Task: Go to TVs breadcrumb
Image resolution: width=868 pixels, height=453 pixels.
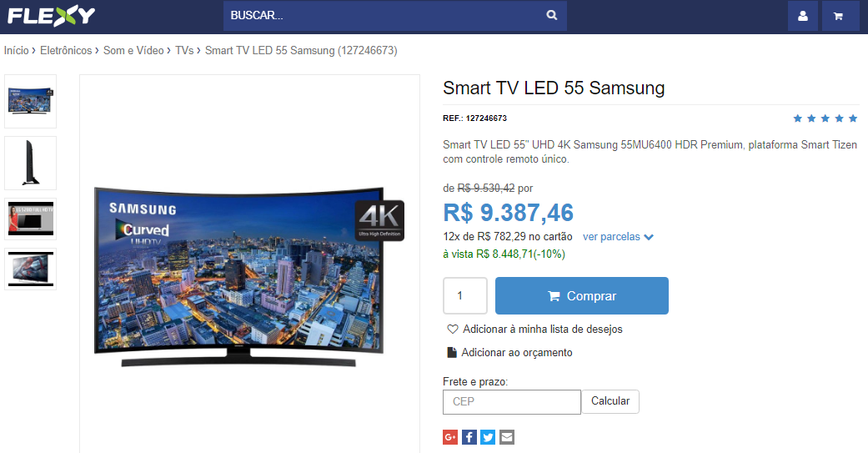Action: 184,50
